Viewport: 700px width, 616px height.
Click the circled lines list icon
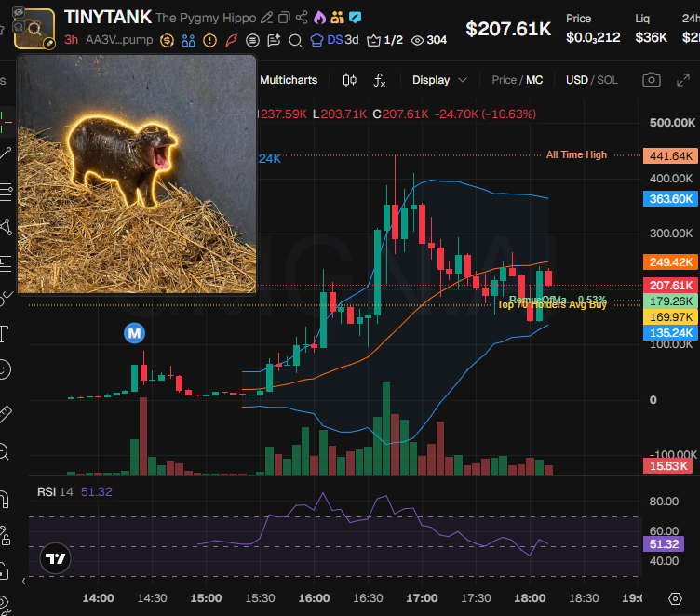pyautogui.click(x=252, y=41)
